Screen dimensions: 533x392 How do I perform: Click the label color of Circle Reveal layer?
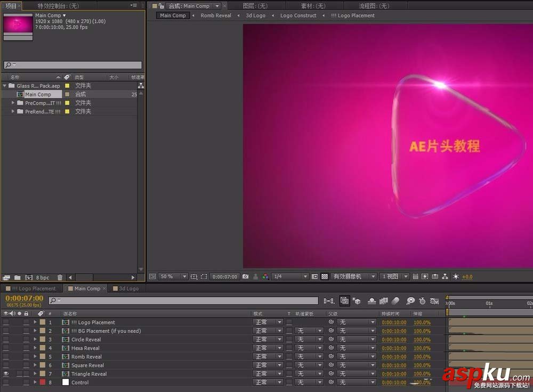[43, 339]
